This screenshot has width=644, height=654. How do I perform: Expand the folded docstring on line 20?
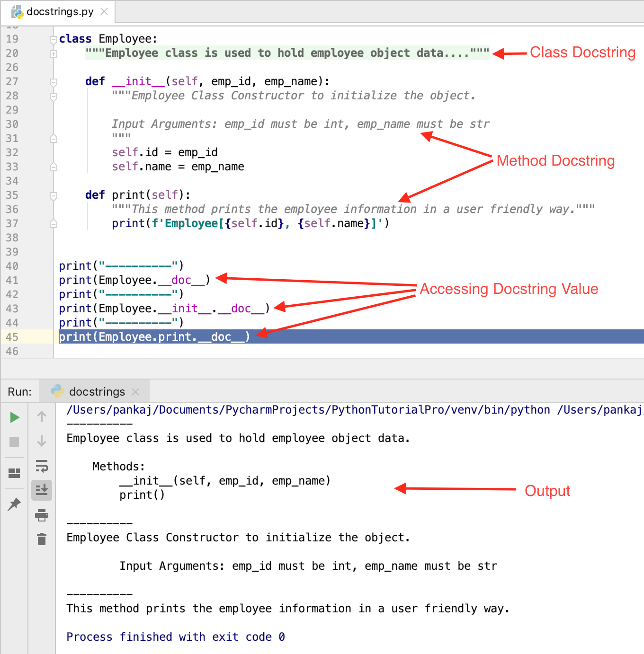pos(54,53)
